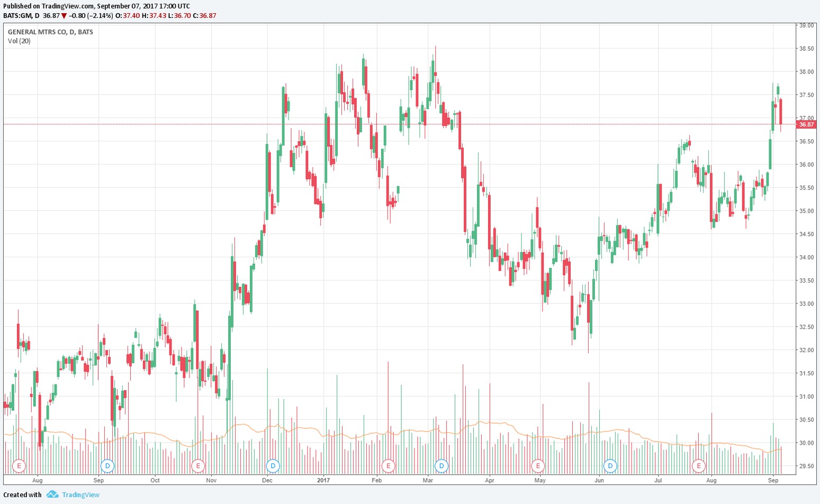
Task: Click the earnings E marker near Feb
Action: click(x=389, y=466)
